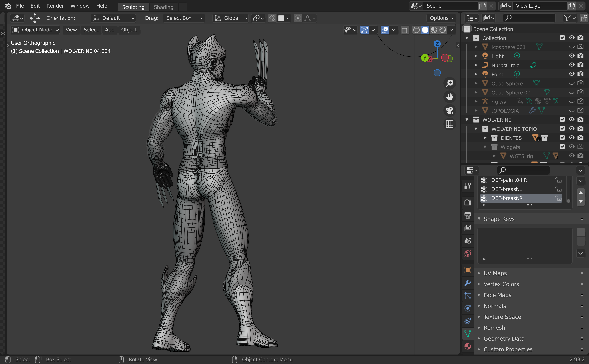Image resolution: width=589 pixels, height=364 pixels.
Task: Collapse the WOLVERINE TOPIO collection
Action: 476,129
